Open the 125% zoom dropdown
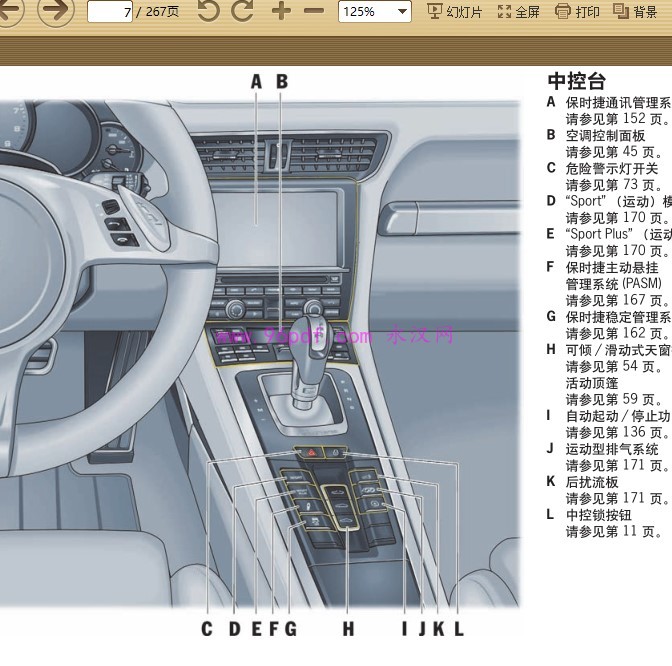This screenshot has height=666, width=672. [x=375, y=12]
